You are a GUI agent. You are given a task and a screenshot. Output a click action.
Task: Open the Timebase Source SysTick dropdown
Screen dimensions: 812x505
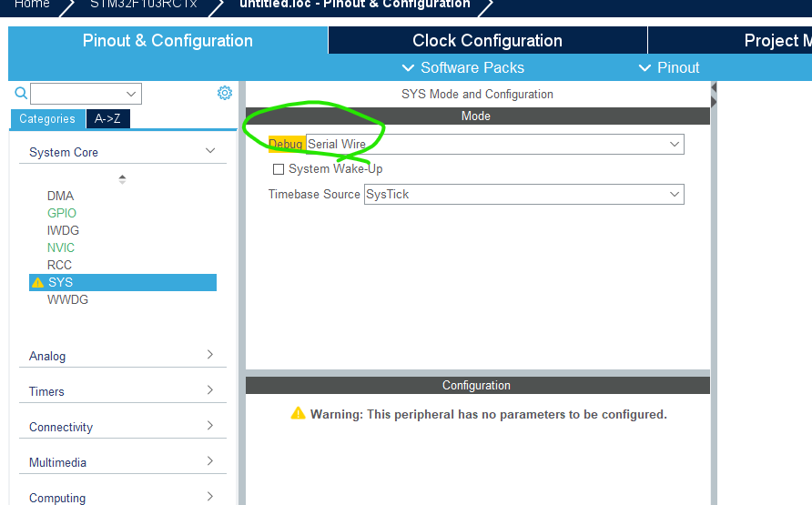coord(523,194)
